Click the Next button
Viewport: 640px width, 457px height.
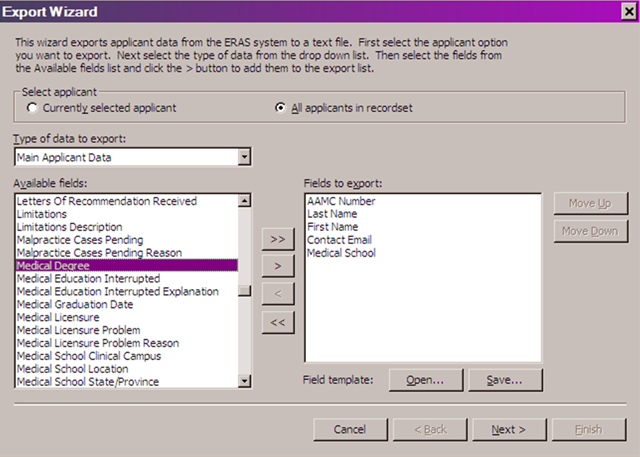pyautogui.click(x=508, y=429)
